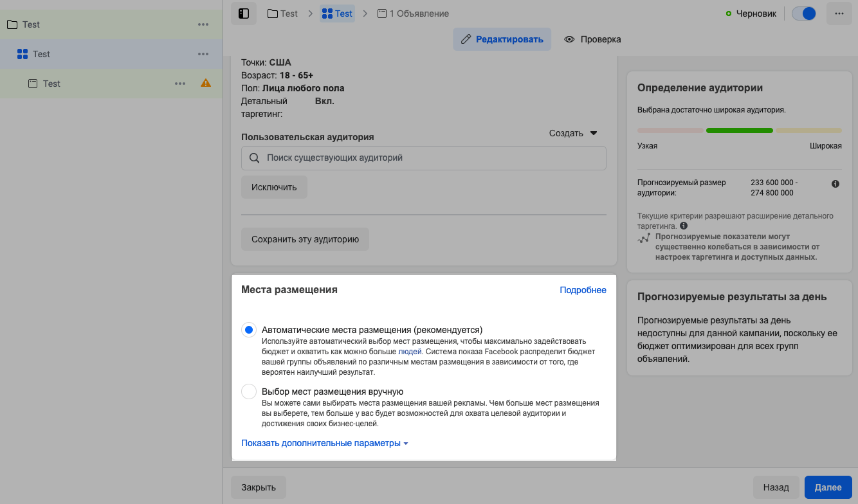The width and height of the screenshot is (858, 504).
Task: Open the three-dots menu for Test ad
Action: tap(180, 84)
